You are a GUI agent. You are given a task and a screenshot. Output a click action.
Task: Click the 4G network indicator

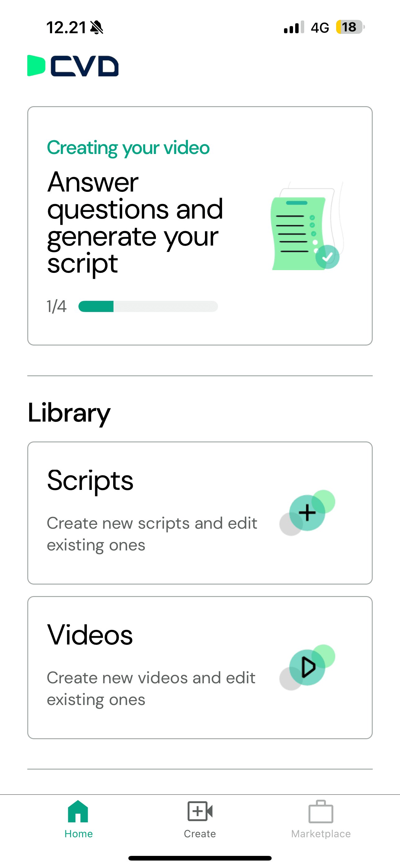tap(318, 28)
